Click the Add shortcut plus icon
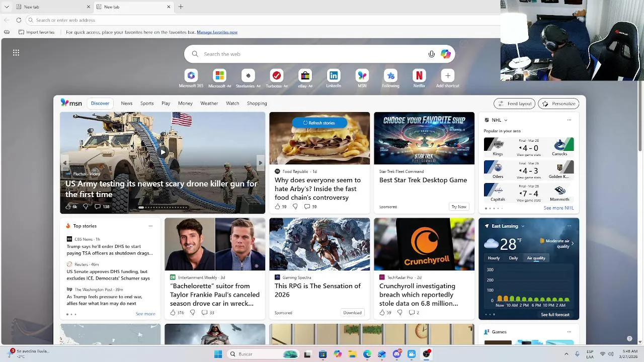 coord(447,75)
